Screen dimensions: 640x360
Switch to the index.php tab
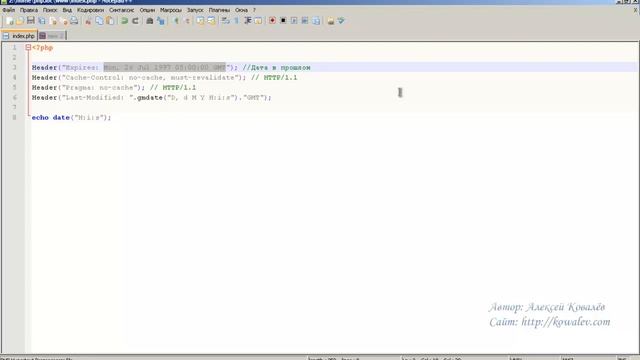point(19,36)
